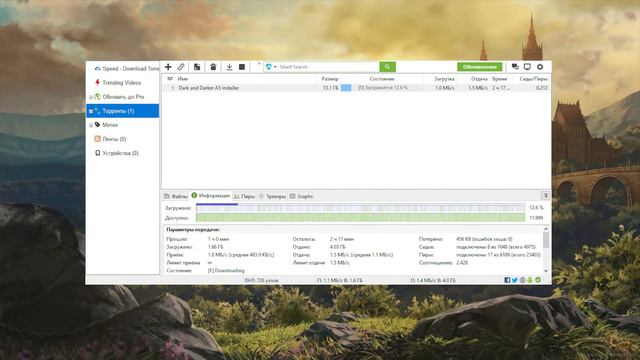Click the Доступно availability bar

click(x=360, y=218)
